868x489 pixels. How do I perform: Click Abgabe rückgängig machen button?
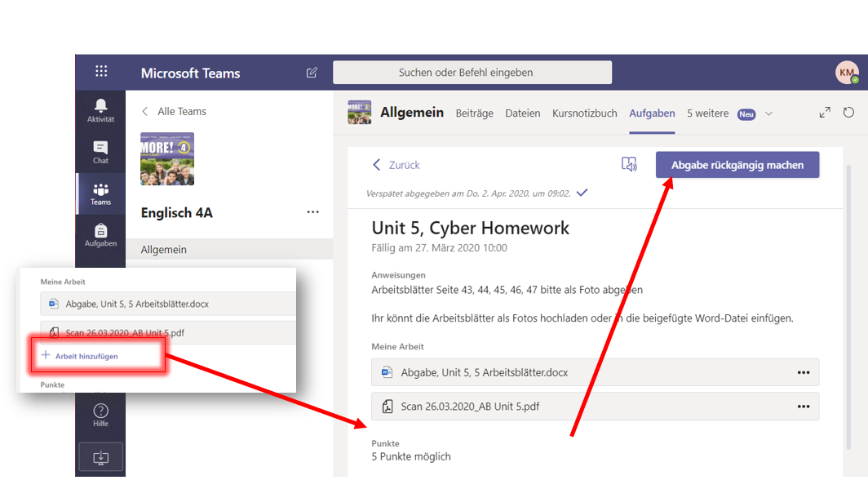737,165
